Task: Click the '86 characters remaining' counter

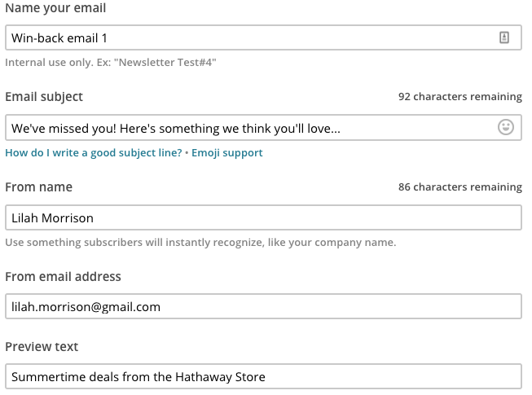Action: click(x=459, y=187)
